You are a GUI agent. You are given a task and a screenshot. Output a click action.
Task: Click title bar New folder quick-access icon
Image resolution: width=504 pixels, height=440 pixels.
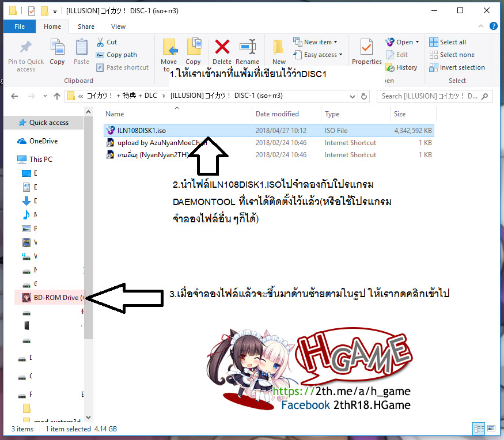(44, 12)
